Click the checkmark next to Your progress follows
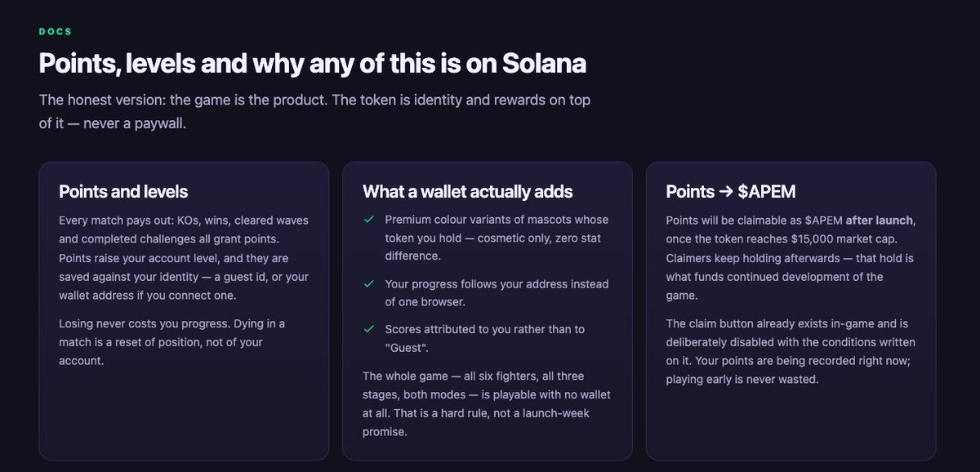 click(x=369, y=284)
